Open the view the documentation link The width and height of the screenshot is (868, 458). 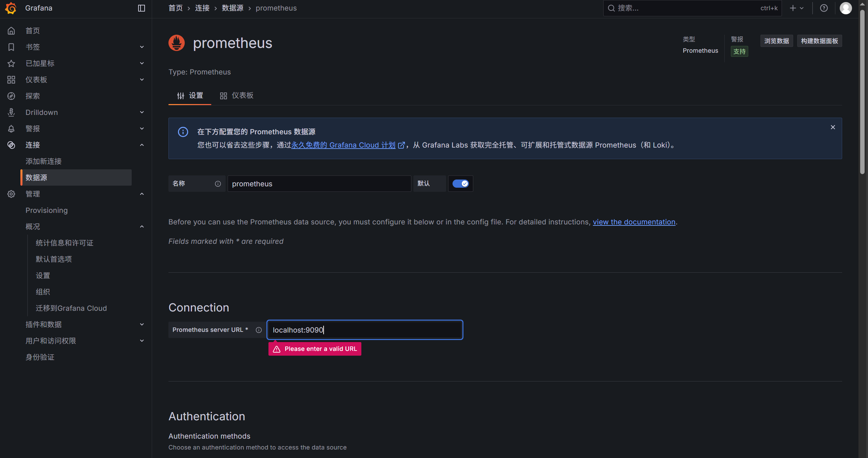coord(634,222)
